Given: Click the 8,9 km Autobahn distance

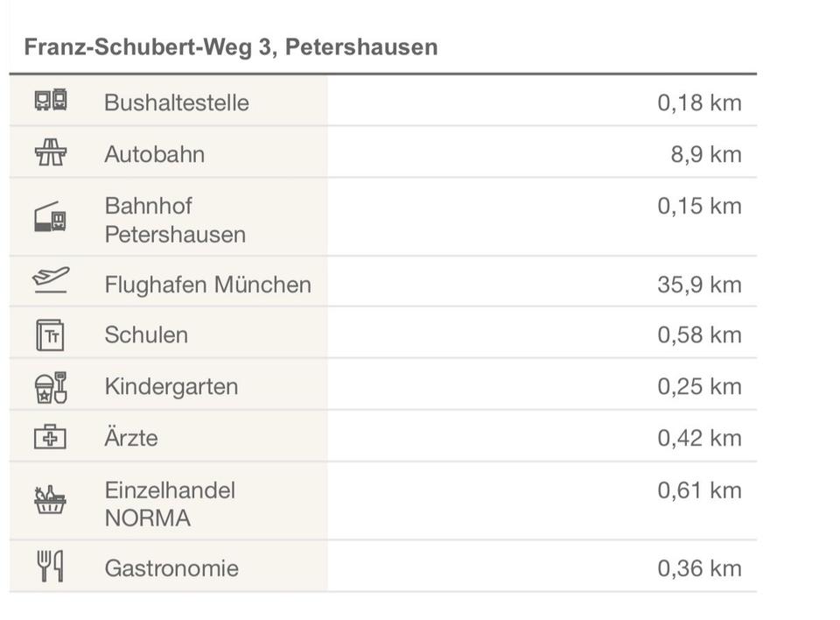Looking at the screenshot, I should coord(705,154).
